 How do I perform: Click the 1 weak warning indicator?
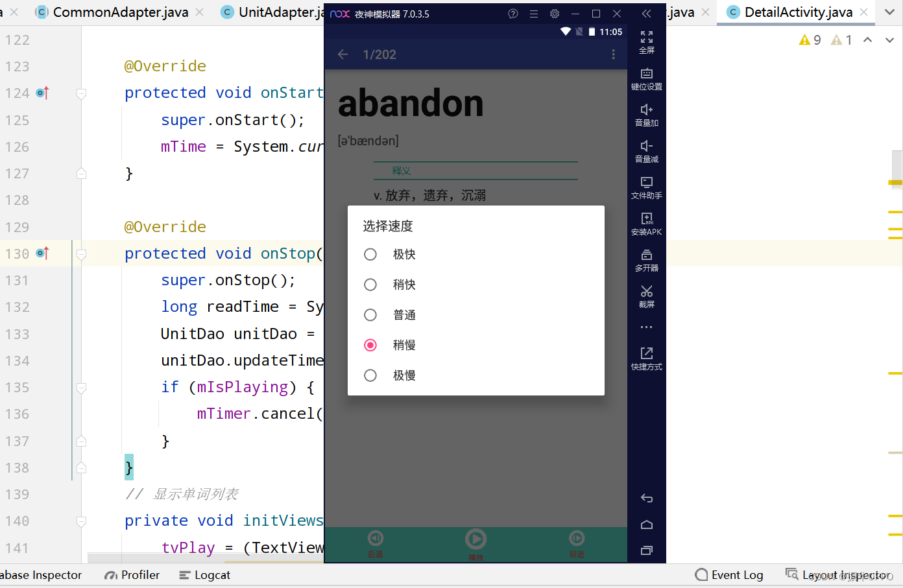[841, 40]
